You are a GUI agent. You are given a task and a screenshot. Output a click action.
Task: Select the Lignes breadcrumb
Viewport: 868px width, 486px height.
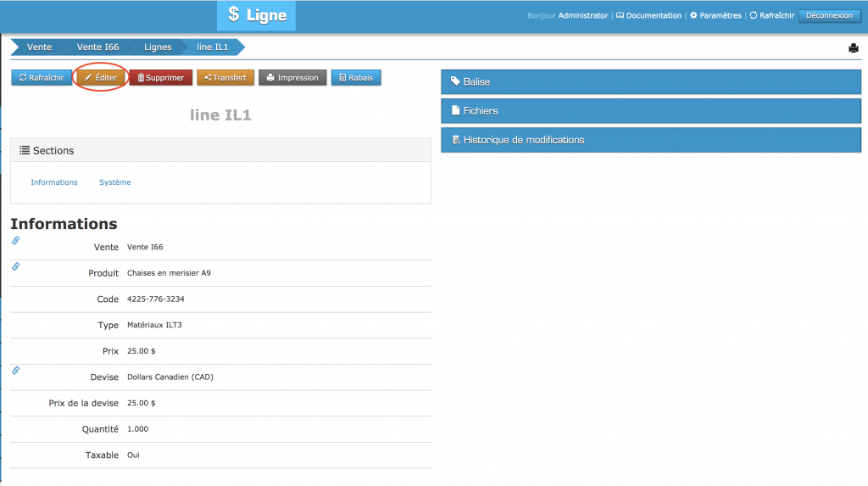[x=158, y=47]
